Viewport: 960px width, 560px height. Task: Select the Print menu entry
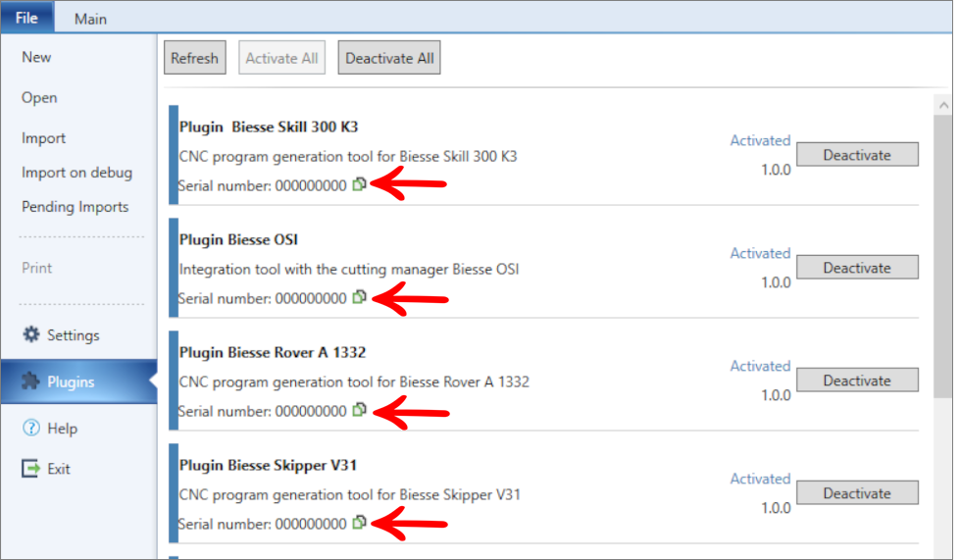pyautogui.click(x=36, y=268)
